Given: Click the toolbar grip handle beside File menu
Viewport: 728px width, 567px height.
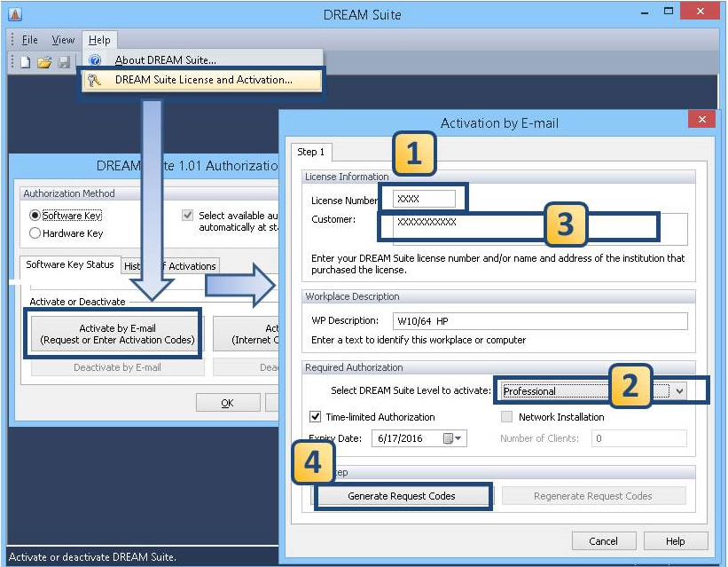Looking at the screenshot, I should click(x=12, y=40).
